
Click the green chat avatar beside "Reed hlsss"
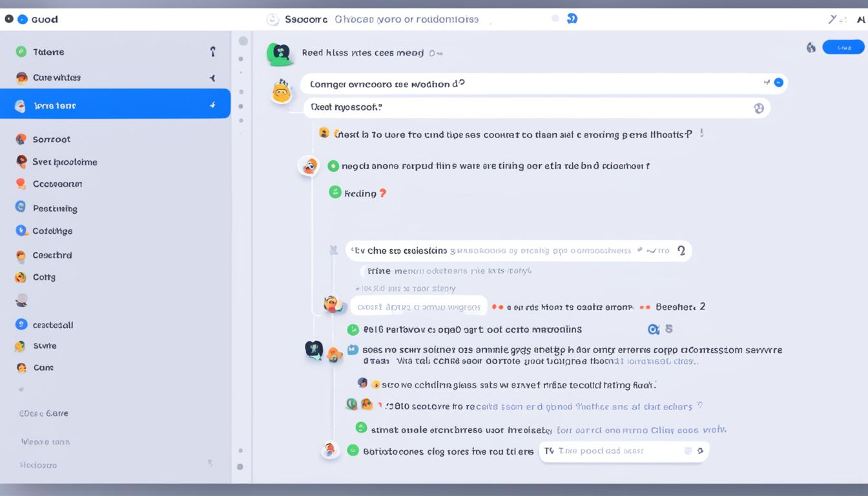coord(279,54)
